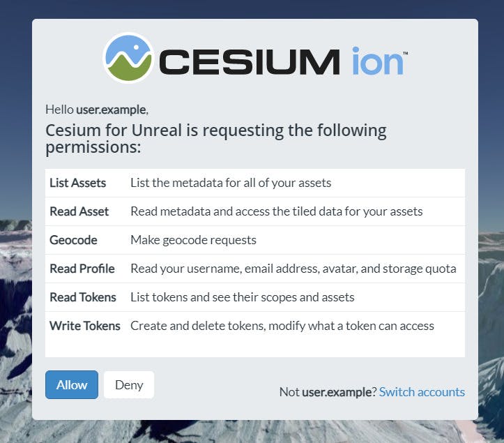This screenshot has height=443, width=504.
Task: Select the List Assets permission label
Action: coord(77,183)
